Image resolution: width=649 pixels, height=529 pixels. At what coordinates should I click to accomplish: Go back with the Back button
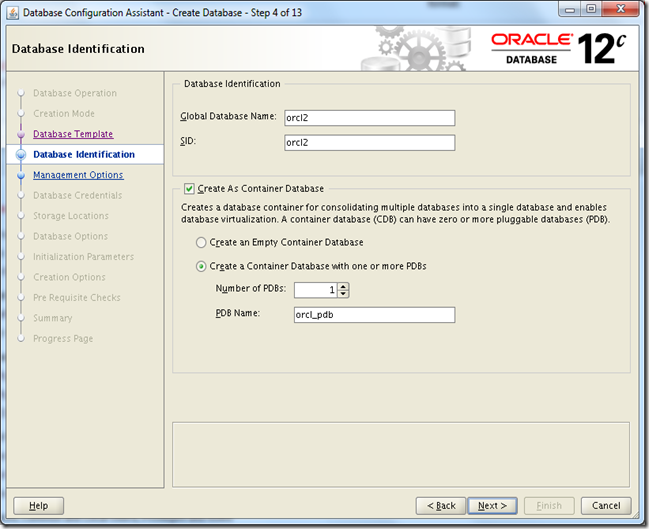point(441,506)
